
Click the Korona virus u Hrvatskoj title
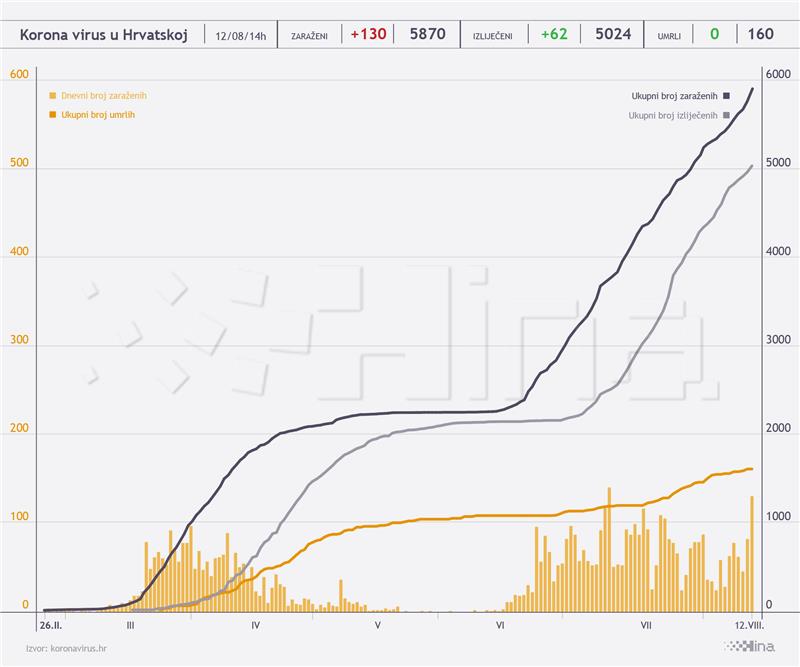[x=104, y=35]
